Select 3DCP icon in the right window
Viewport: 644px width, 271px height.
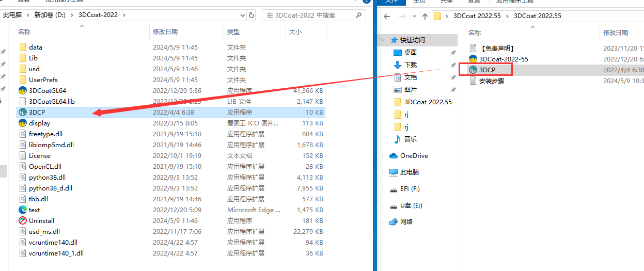[x=473, y=70]
